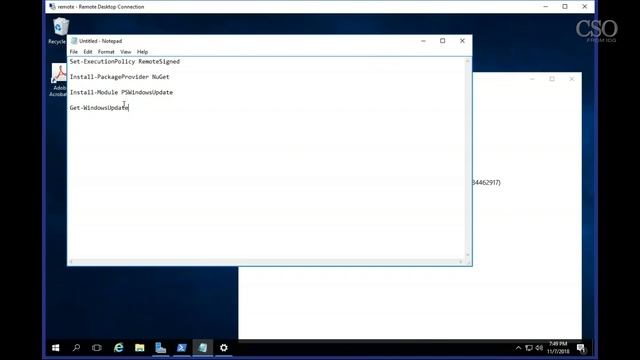The width and height of the screenshot is (640, 360).
Task: Open the Windows Start menu
Action: pos(56,348)
